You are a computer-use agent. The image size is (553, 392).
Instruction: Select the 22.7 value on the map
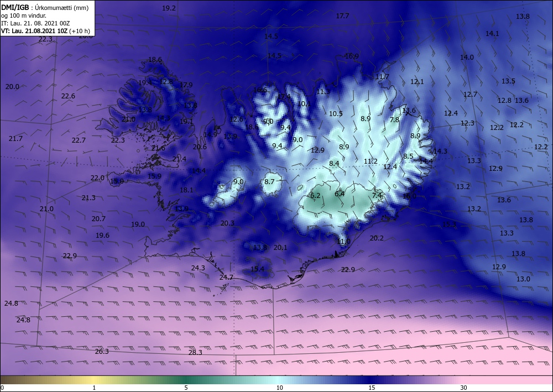79,140
